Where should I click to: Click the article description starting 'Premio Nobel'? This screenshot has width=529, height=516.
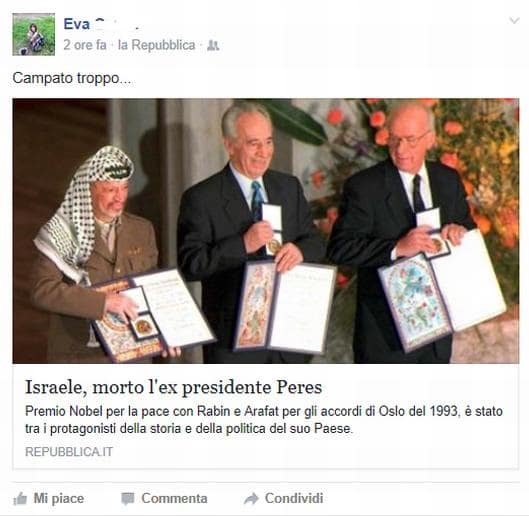click(264, 420)
